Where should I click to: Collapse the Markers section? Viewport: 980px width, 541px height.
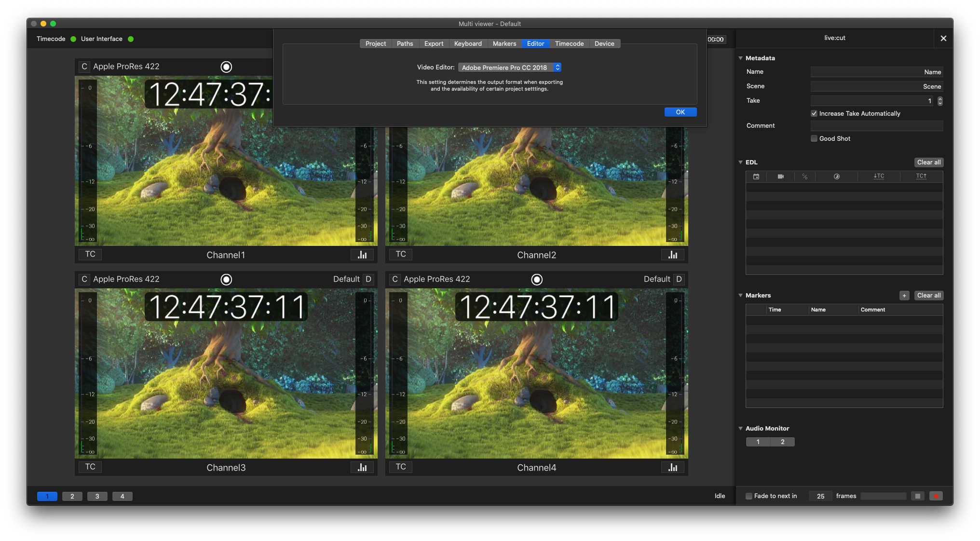pos(741,296)
